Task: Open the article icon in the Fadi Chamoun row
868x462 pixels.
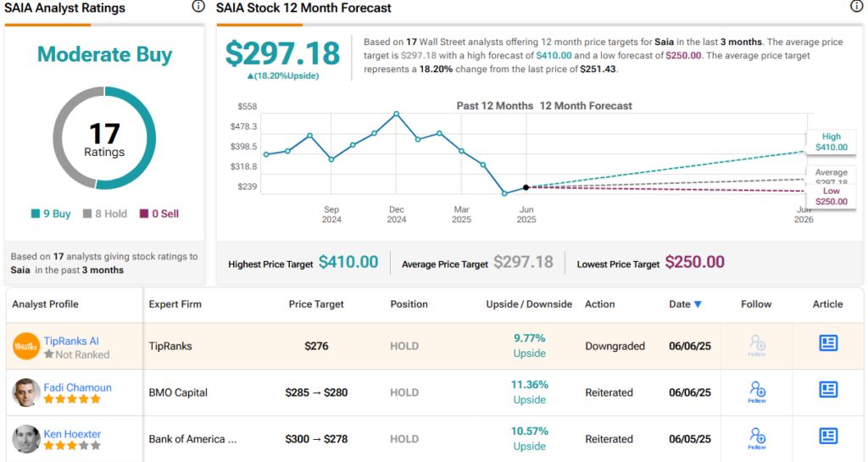Action: pyautogui.click(x=828, y=389)
